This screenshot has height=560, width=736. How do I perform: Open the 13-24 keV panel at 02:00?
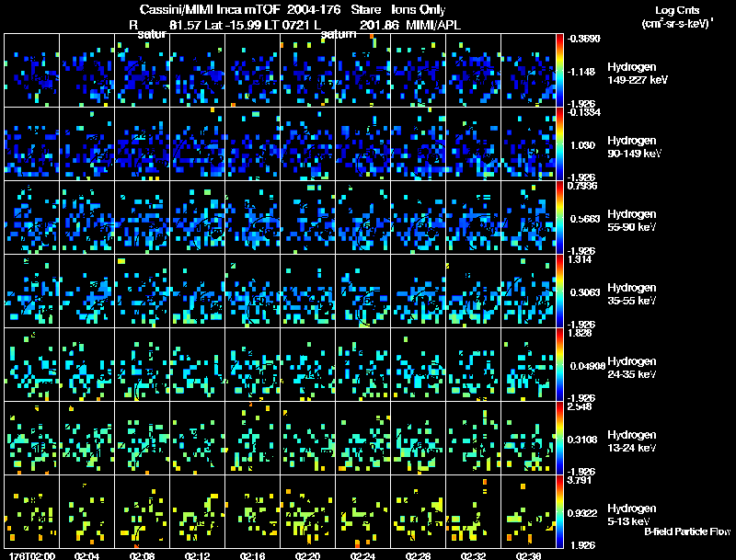pyautogui.click(x=32, y=439)
